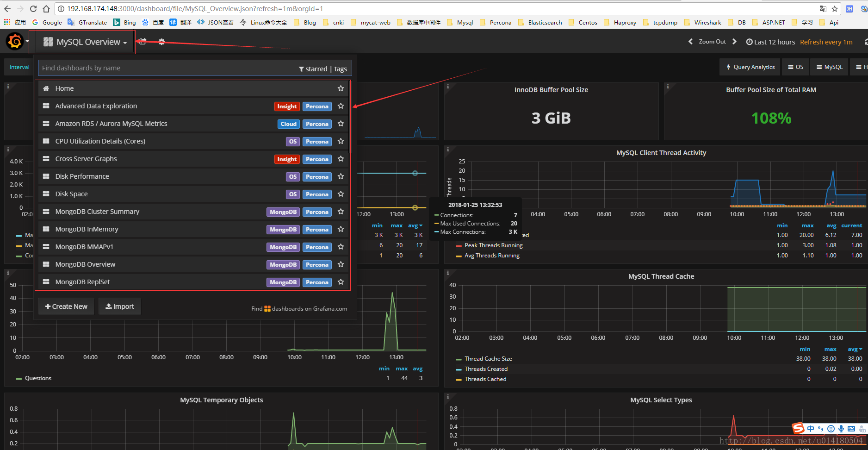
Task: Star the Home dashboard
Action: [341, 88]
